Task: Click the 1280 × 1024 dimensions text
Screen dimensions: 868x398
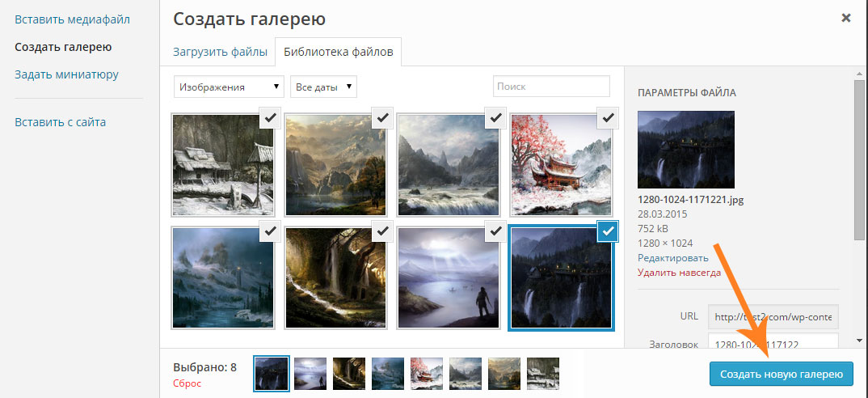Action: (x=665, y=243)
